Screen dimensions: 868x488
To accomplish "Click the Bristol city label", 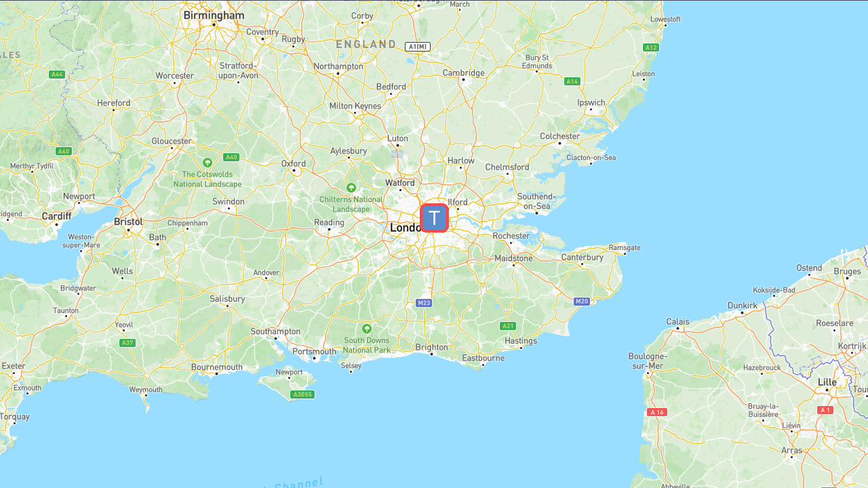I will 128,222.
